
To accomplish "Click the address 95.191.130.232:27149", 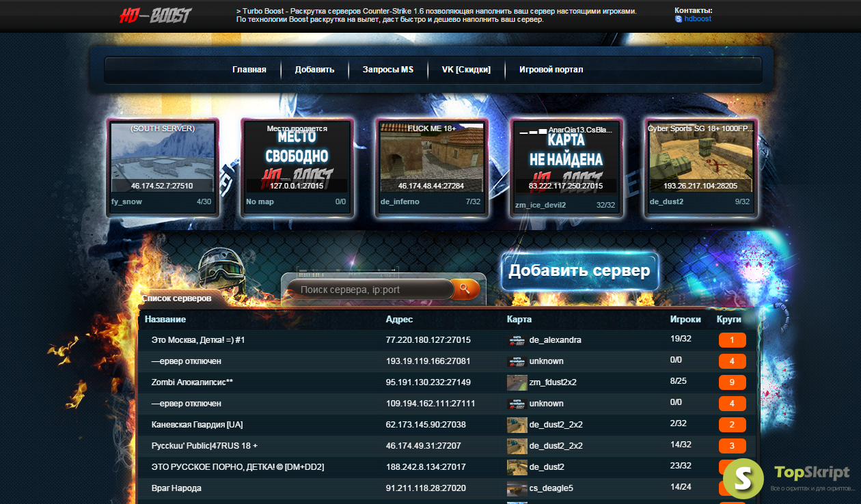I will click(x=428, y=382).
